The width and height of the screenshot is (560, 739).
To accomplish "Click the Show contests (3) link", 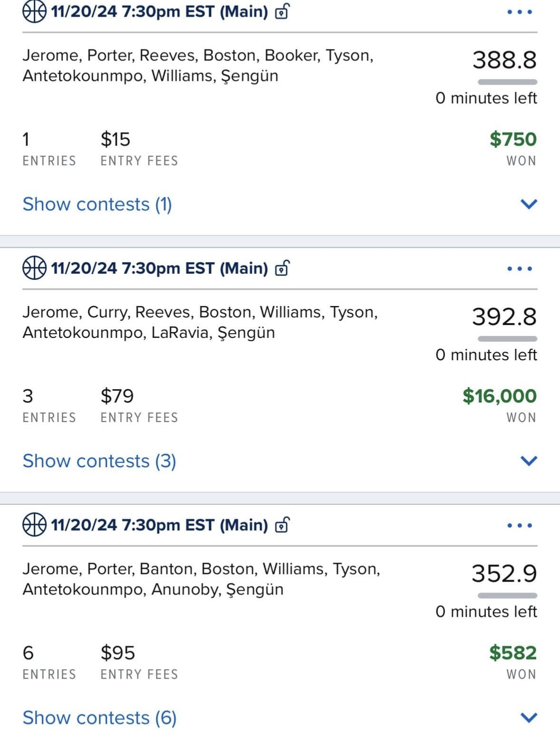I will coord(99,461).
